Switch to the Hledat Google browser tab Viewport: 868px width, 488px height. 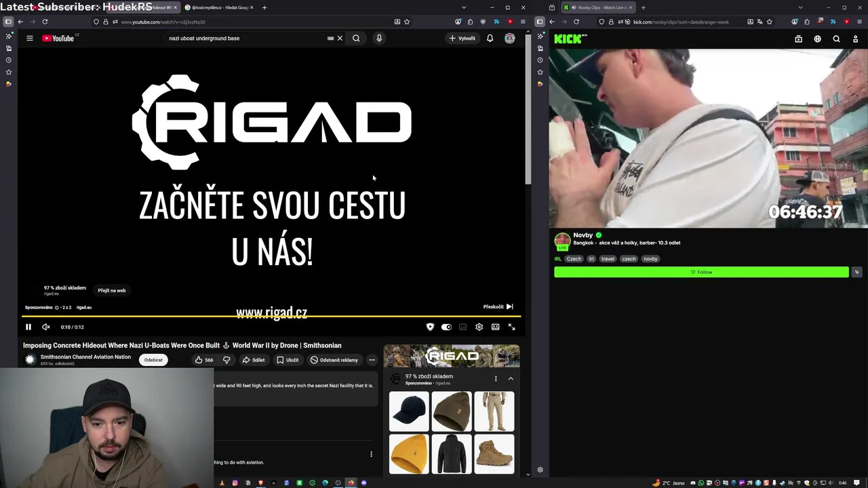219,7
